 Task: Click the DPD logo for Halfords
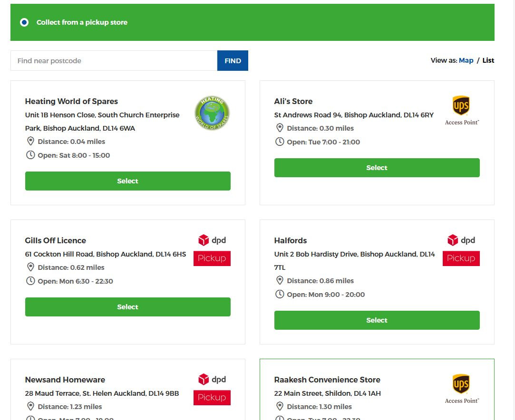tap(461, 240)
